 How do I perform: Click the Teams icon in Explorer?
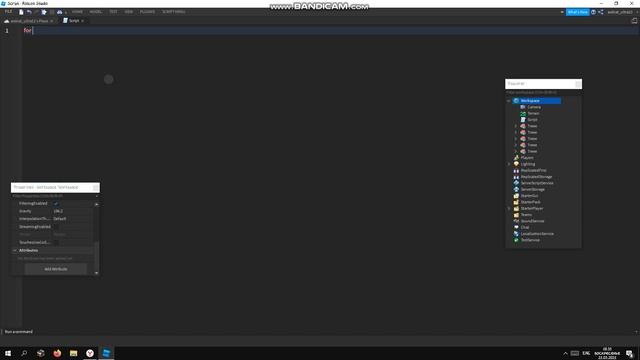(516, 215)
